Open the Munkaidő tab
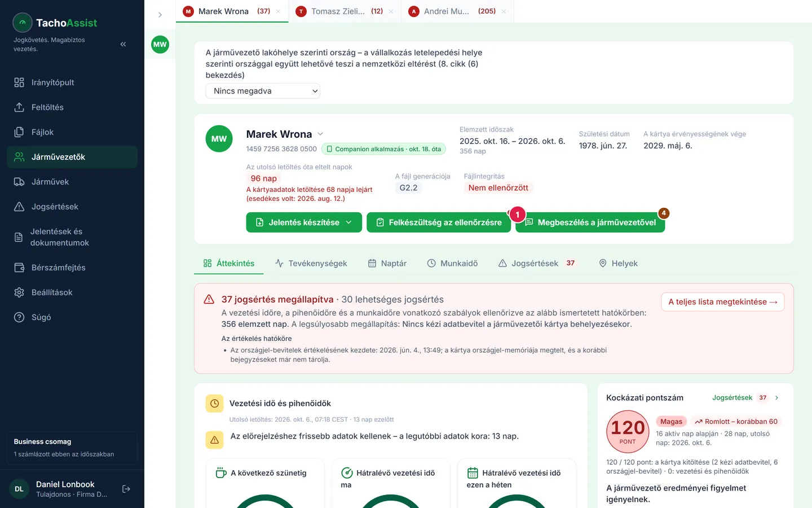The image size is (812, 508). tap(452, 264)
